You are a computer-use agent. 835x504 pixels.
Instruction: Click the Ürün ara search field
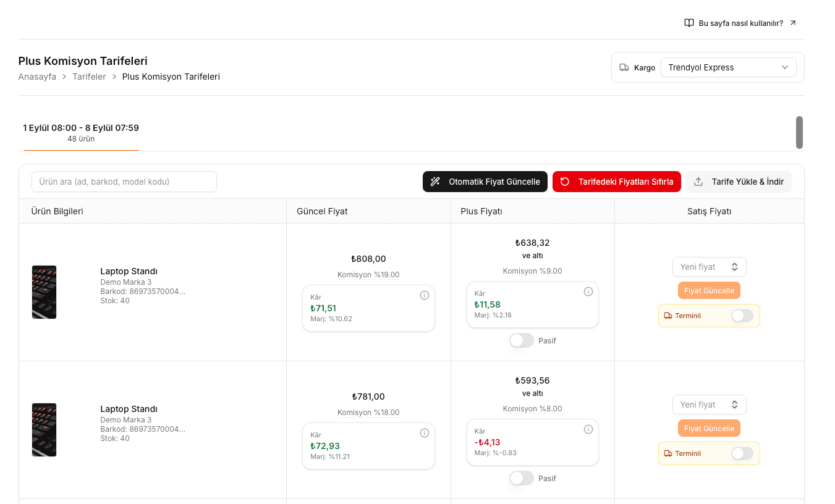(x=124, y=182)
